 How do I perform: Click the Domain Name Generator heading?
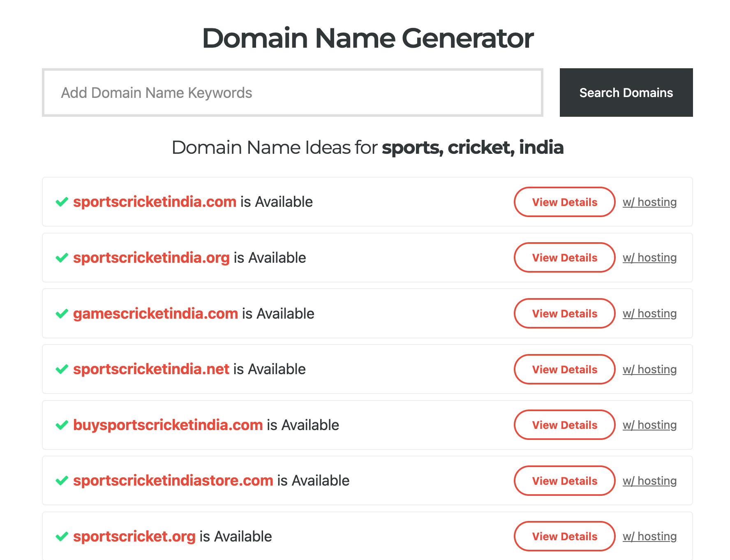coord(367,38)
